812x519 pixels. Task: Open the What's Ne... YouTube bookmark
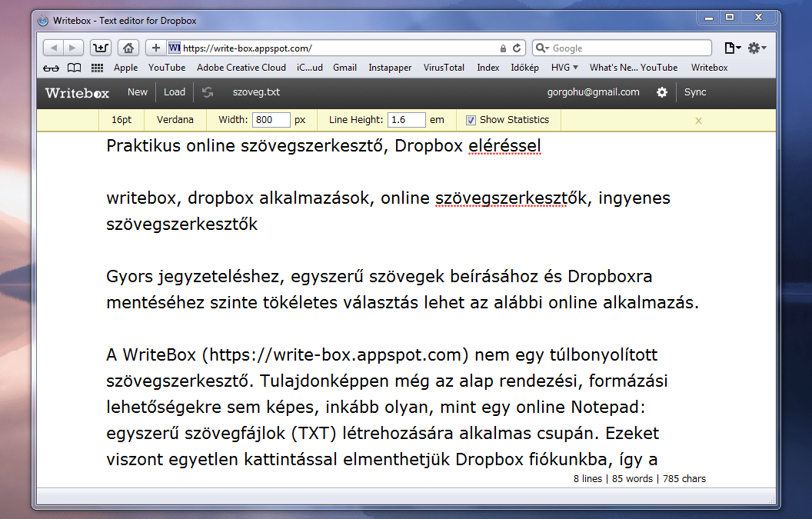tap(634, 68)
